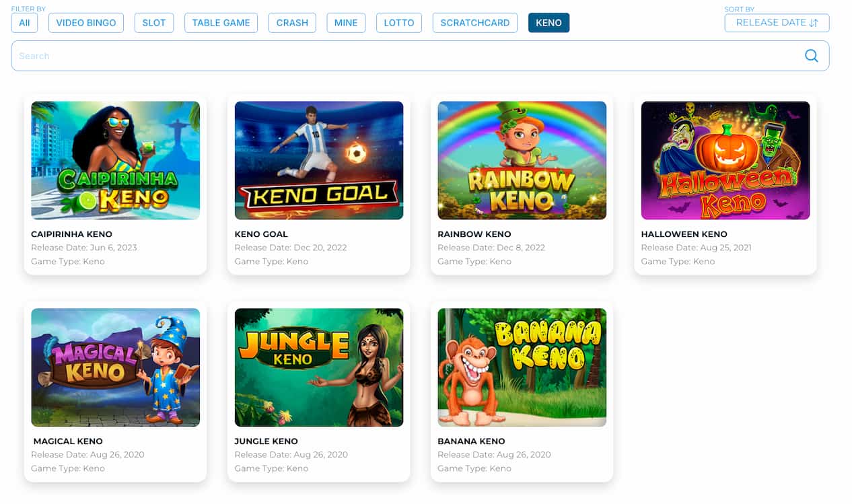
Task: Choose the Table Game filter
Action: click(x=221, y=23)
